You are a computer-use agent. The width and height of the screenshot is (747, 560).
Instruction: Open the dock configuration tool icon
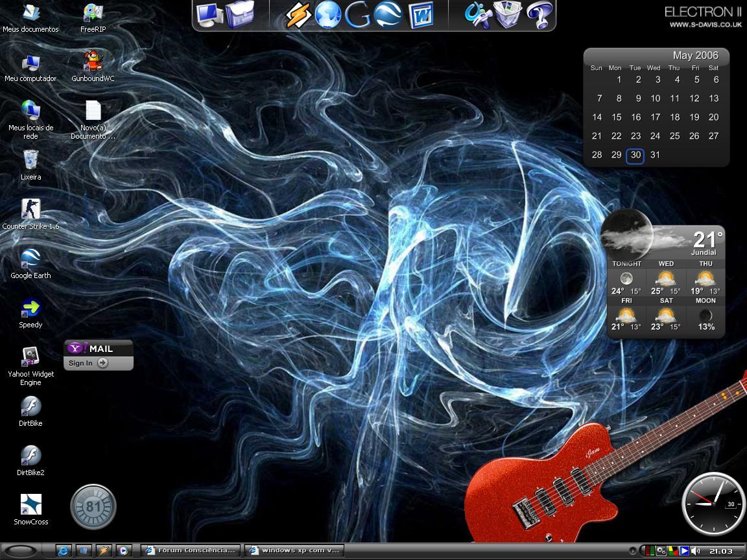tap(477, 15)
